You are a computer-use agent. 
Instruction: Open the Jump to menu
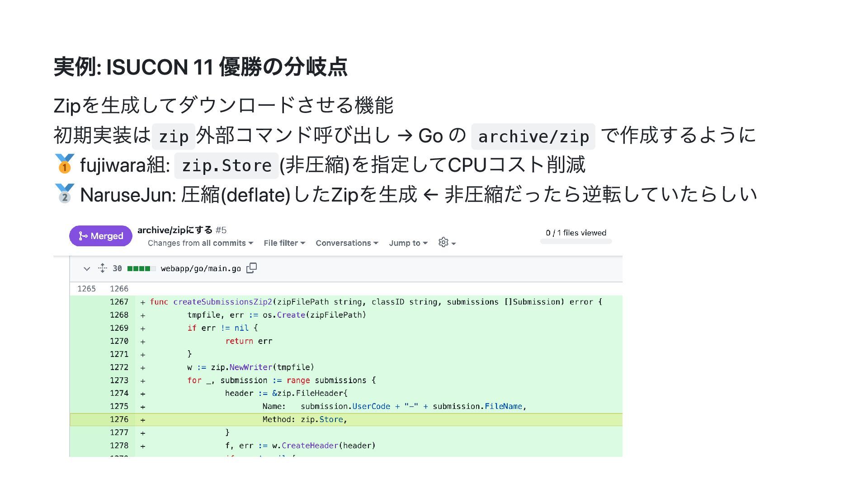tap(408, 243)
